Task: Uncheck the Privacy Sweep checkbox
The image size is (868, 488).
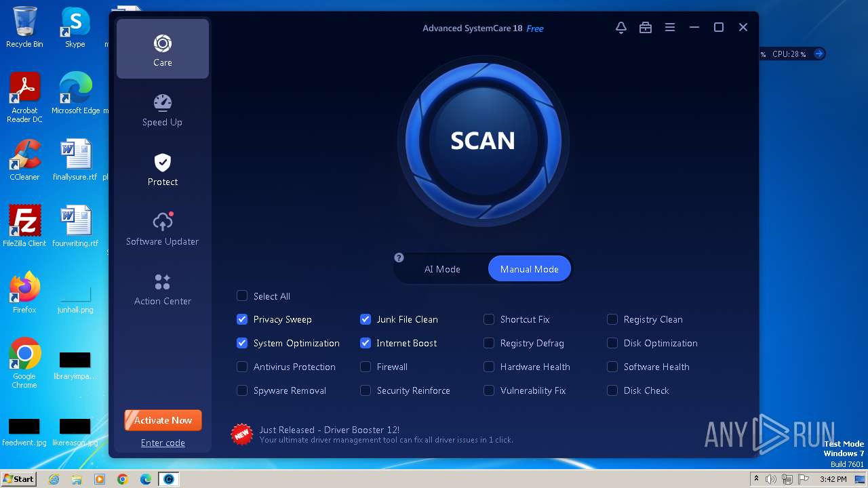Action: [242, 319]
